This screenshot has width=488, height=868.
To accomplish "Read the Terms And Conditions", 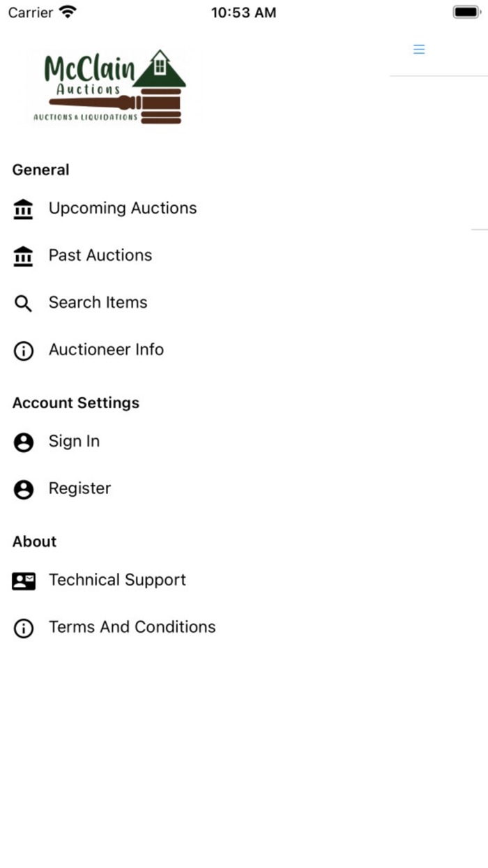I will 132,628.
